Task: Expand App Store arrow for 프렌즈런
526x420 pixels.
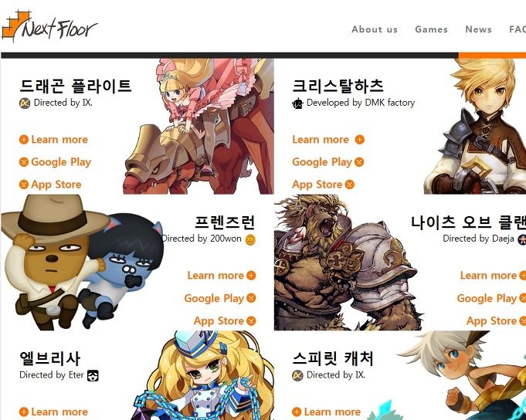Action: 251,320
